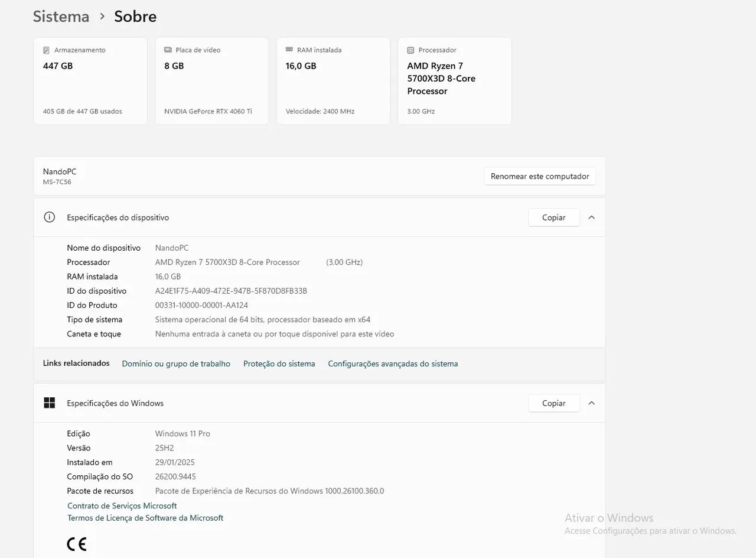Screen dimensions: 756x558
Task: Click the 3.00 GHz text on the Processador card
Action: (x=421, y=111)
